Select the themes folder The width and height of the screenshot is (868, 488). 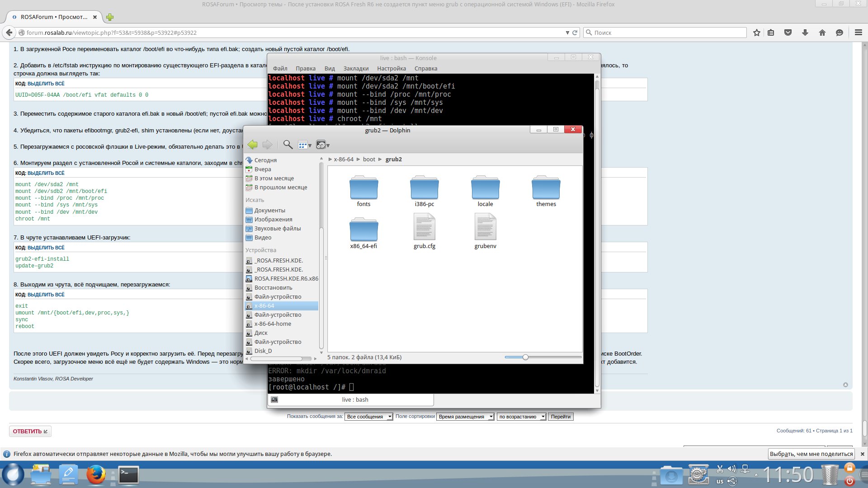coord(546,188)
